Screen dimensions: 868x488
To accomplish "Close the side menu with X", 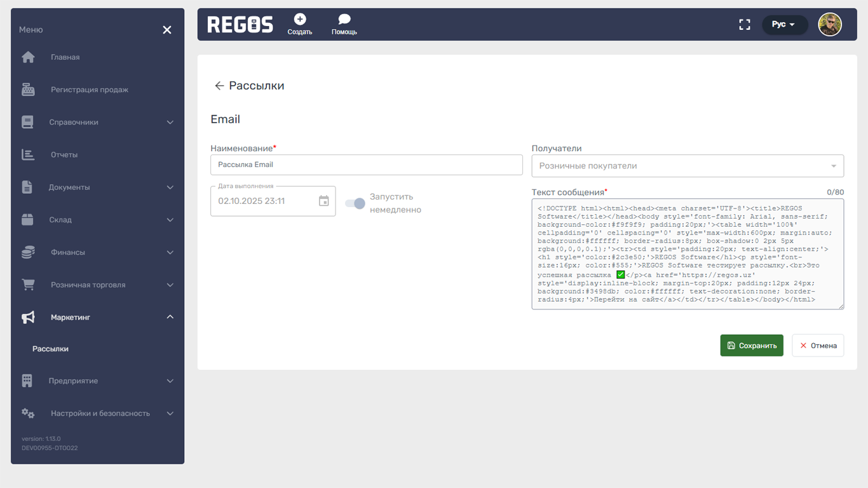I will point(167,30).
